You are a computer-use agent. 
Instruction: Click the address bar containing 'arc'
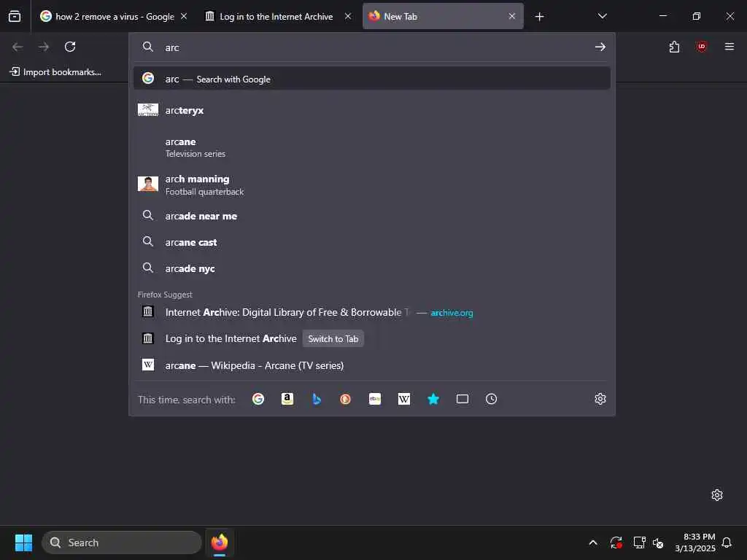(x=372, y=47)
